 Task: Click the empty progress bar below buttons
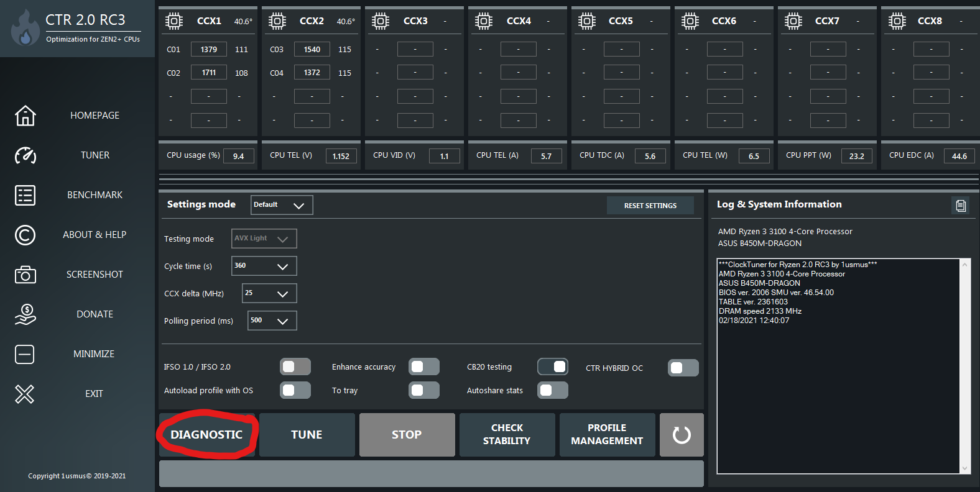432,473
